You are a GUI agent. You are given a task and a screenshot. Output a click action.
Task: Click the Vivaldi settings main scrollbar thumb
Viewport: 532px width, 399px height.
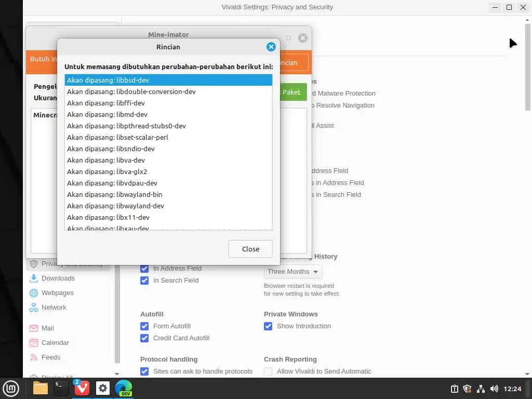point(527,67)
